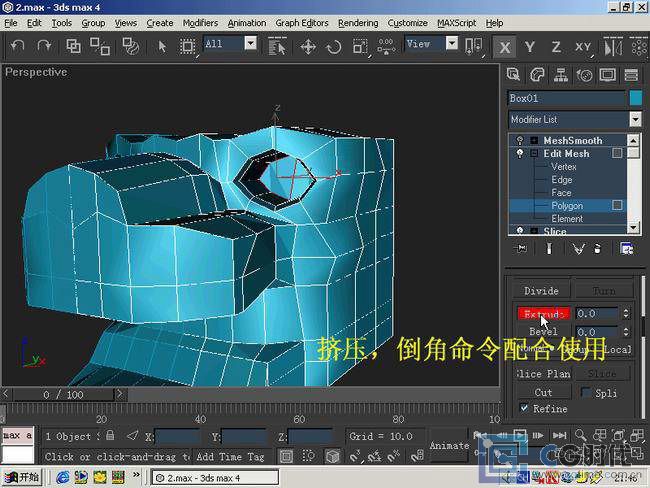This screenshot has height=488, width=650.
Task: Activate the Select and Link tool
Action: click(x=74, y=46)
